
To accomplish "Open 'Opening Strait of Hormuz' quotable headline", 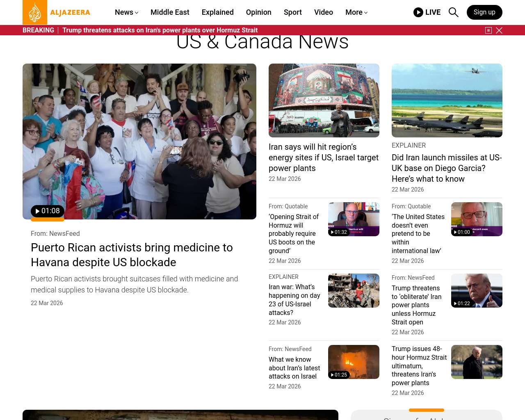I will click(x=294, y=234).
